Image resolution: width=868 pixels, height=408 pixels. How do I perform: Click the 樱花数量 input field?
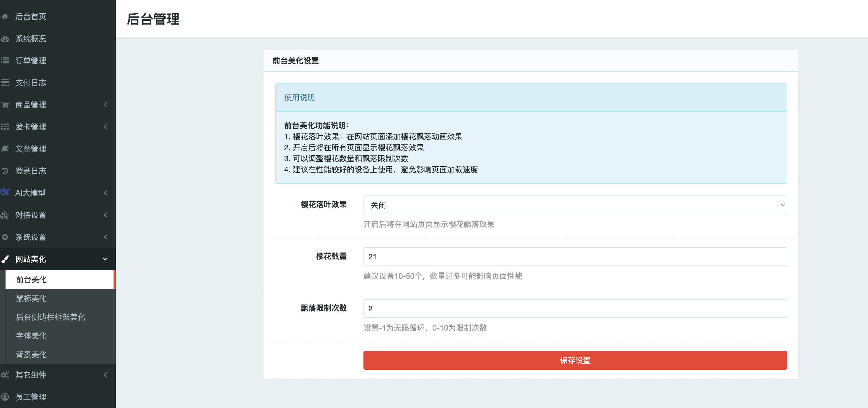pos(575,256)
